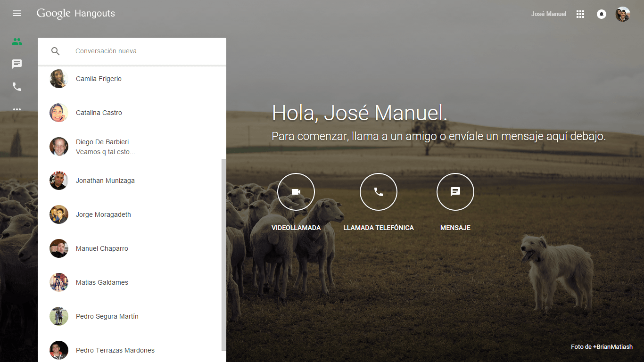Click Pedro Segura Martín's avatar
The width and height of the screenshot is (644, 362).
[x=59, y=316]
